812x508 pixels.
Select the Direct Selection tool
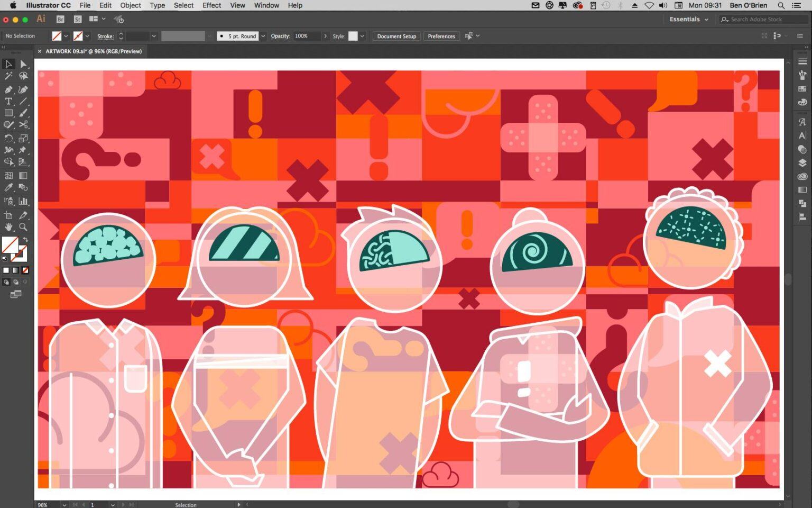[x=23, y=64]
